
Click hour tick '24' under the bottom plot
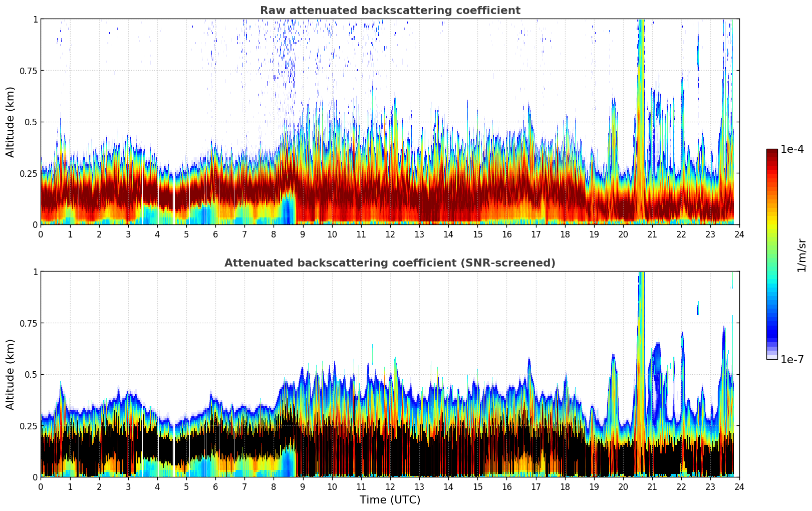(x=739, y=487)
